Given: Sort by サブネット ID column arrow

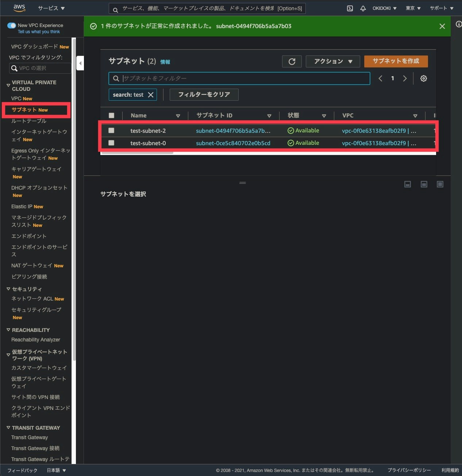Looking at the screenshot, I should coord(269,116).
